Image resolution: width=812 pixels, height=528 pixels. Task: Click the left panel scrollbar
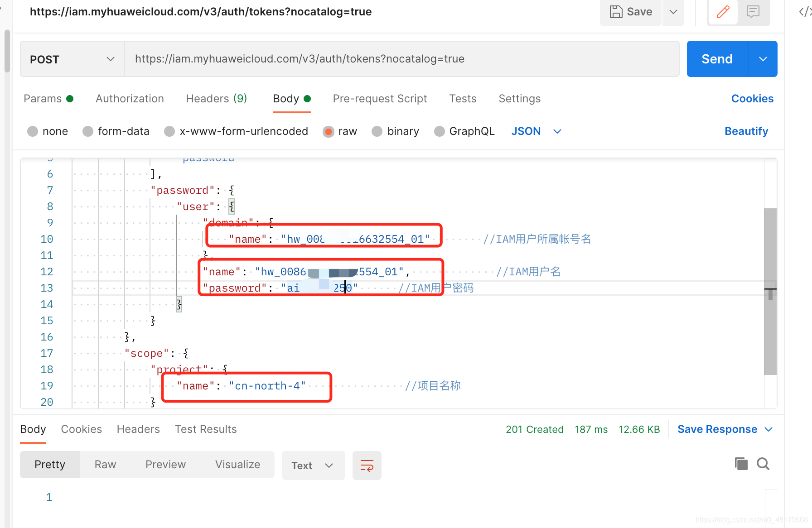[x=7, y=51]
